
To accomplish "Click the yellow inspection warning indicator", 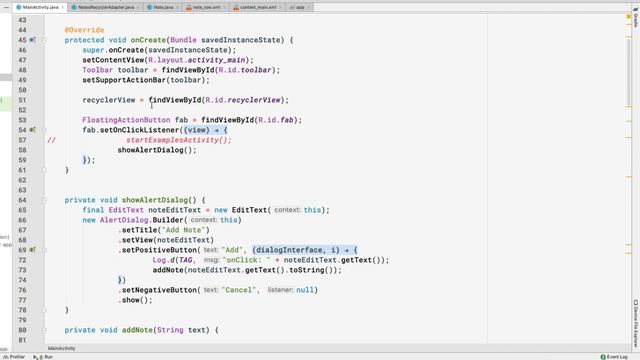I will pos(629,16).
